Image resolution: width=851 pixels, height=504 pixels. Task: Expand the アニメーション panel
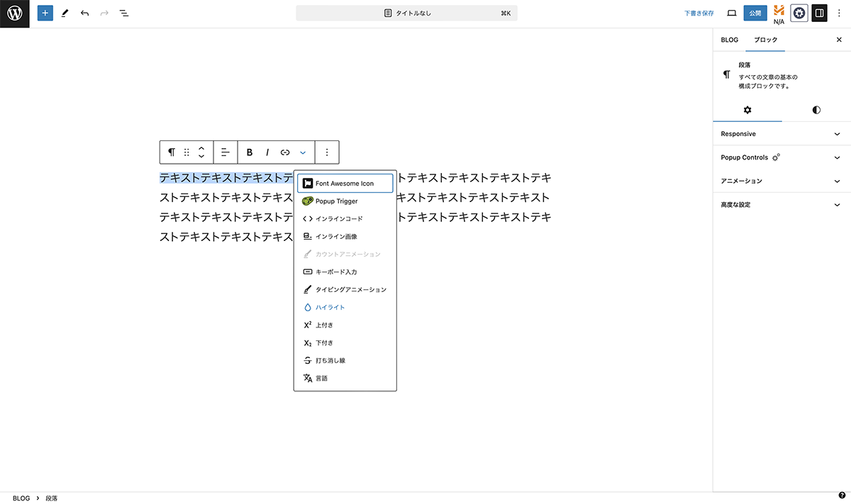tap(782, 181)
